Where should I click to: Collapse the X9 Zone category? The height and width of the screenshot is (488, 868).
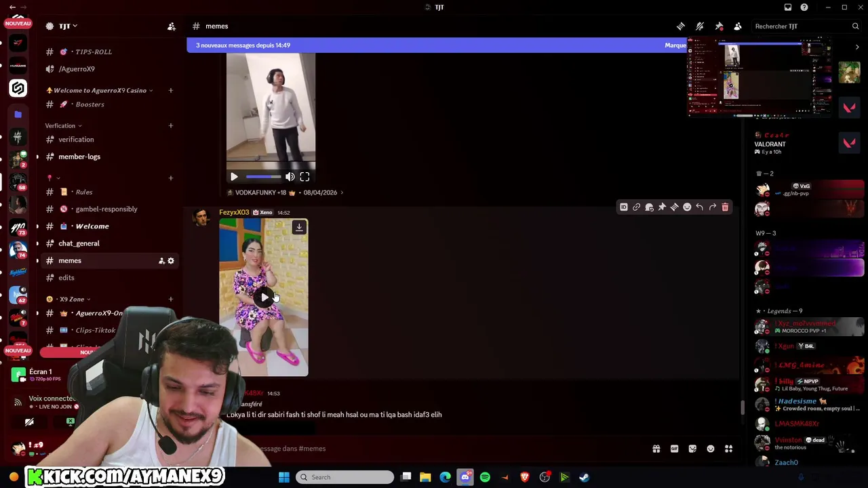(68, 299)
